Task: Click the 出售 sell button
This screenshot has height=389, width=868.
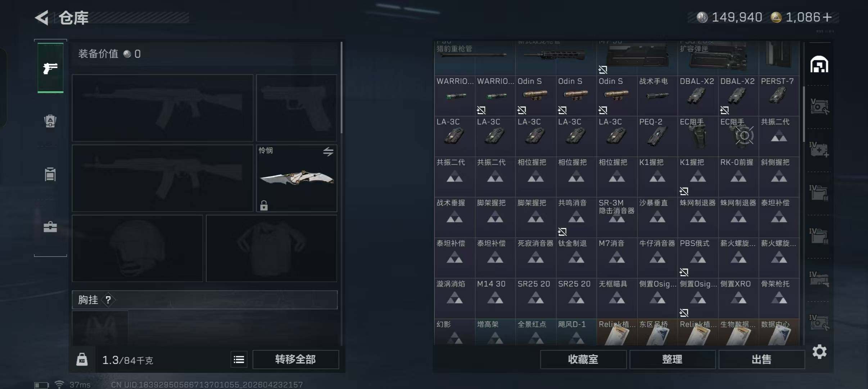Action: pyautogui.click(x=761, y=359)
